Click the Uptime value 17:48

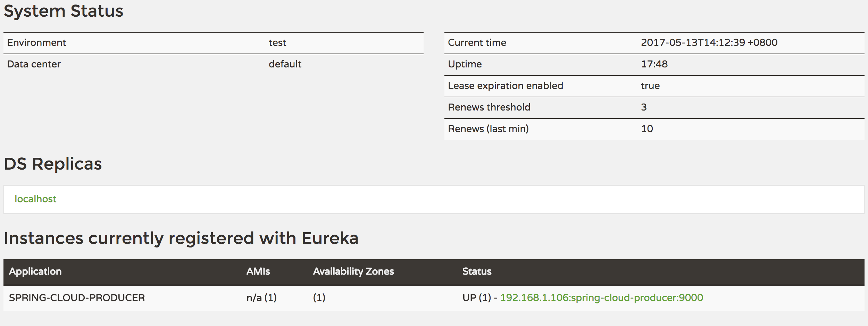click(x=654, y=64)
